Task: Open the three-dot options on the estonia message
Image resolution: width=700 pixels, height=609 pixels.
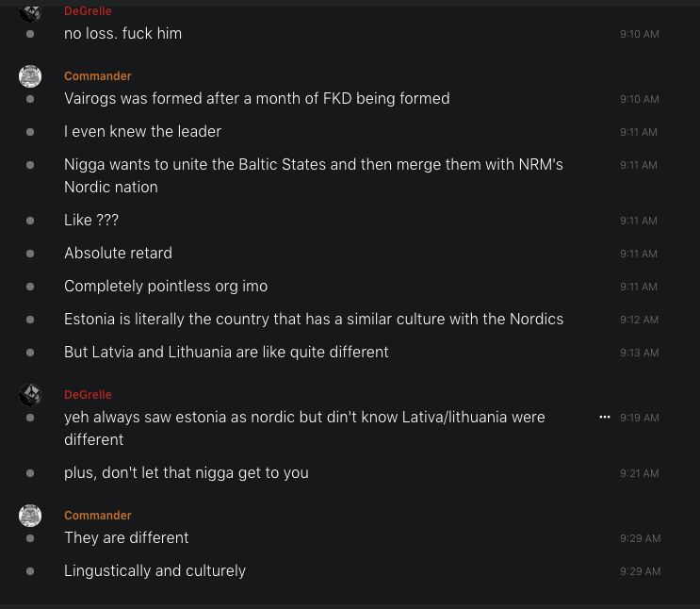Action: click(605, 417)
